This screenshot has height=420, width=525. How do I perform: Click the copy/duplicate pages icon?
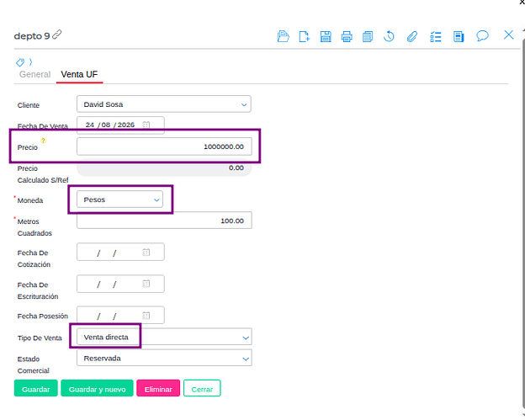(x=368, y=36)
